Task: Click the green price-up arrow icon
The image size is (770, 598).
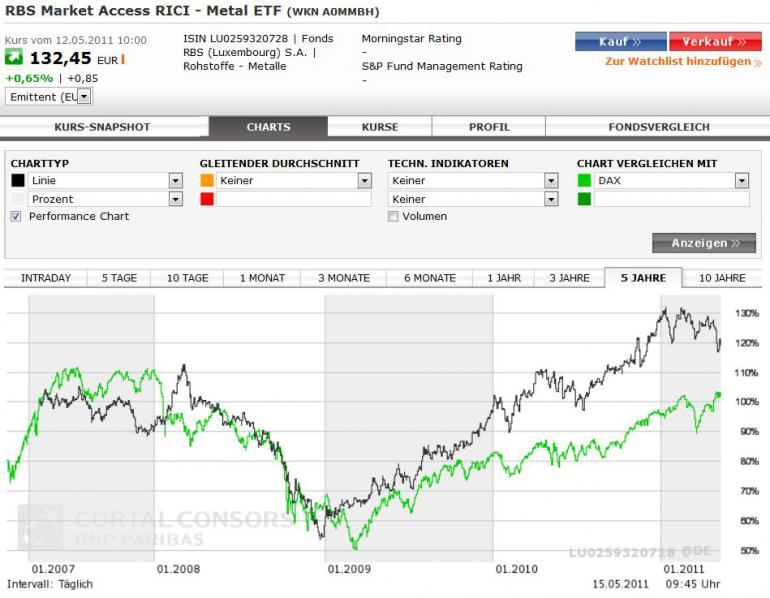Action: pos(14,57)
